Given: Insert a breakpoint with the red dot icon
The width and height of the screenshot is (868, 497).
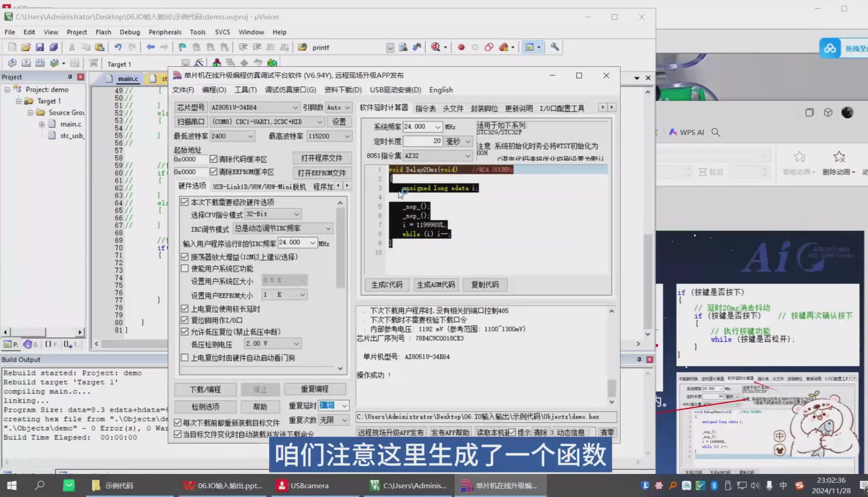Looking at the screenshot, I should 461,47.
